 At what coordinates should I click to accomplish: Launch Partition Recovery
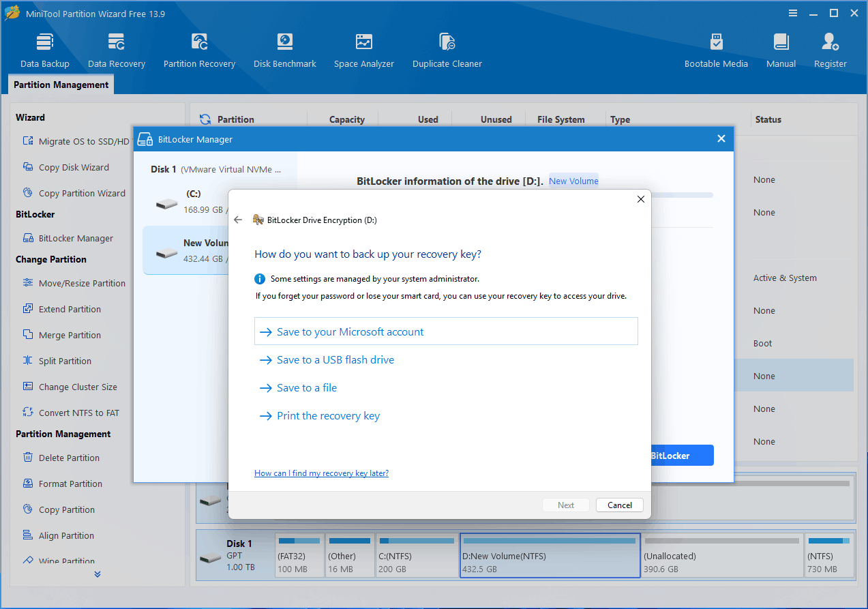point(199,50)
